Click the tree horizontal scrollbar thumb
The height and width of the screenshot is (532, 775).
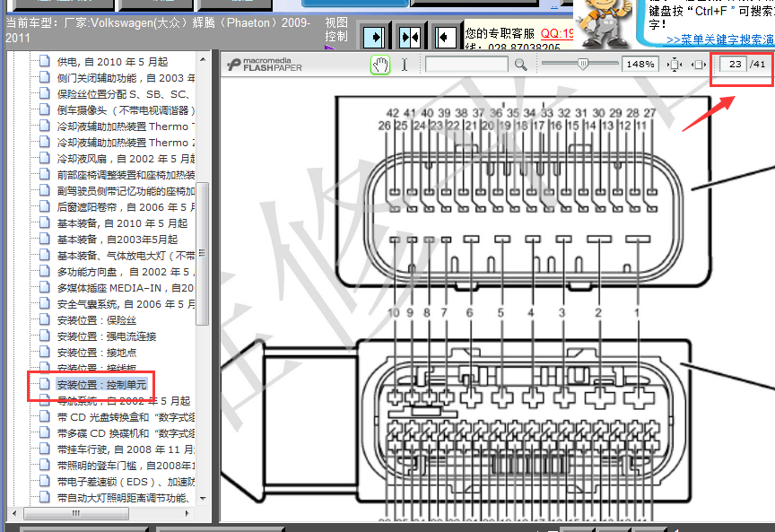[x=76, y=513]
